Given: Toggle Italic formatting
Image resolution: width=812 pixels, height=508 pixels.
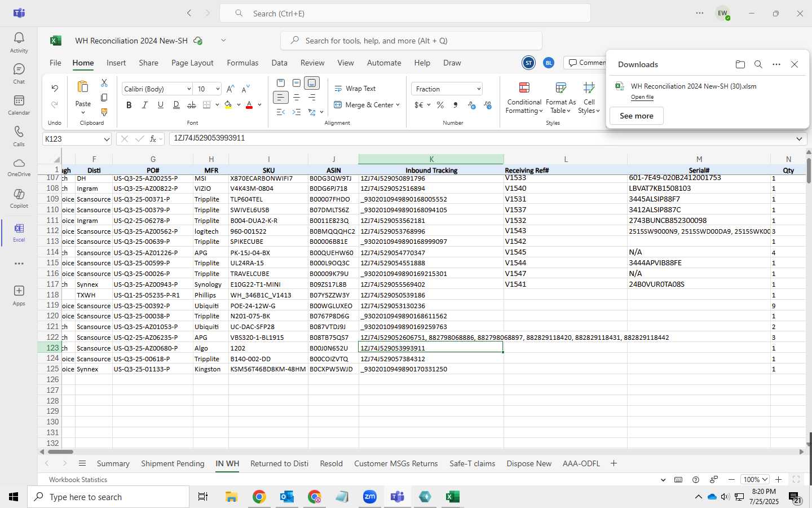Looking at the screenshot, I should pos(145,105).
